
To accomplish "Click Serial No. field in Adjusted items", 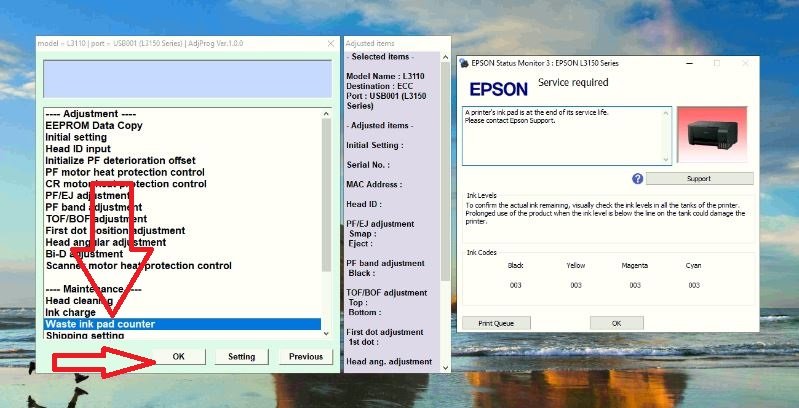I will pos(368,165).
